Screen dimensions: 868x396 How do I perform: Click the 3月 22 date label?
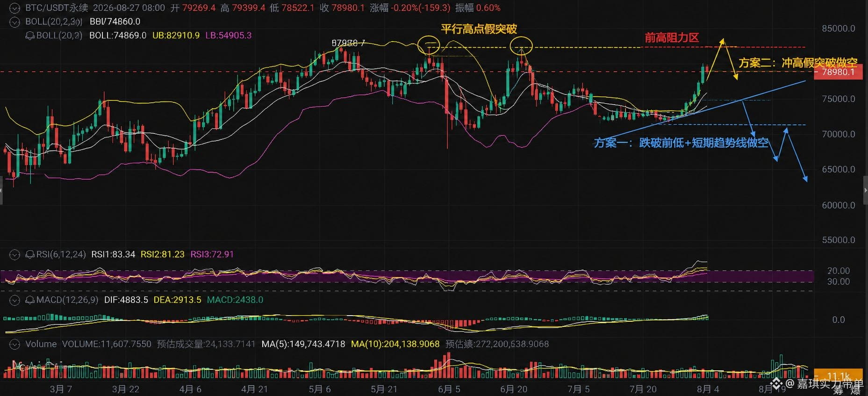point(125,389)
